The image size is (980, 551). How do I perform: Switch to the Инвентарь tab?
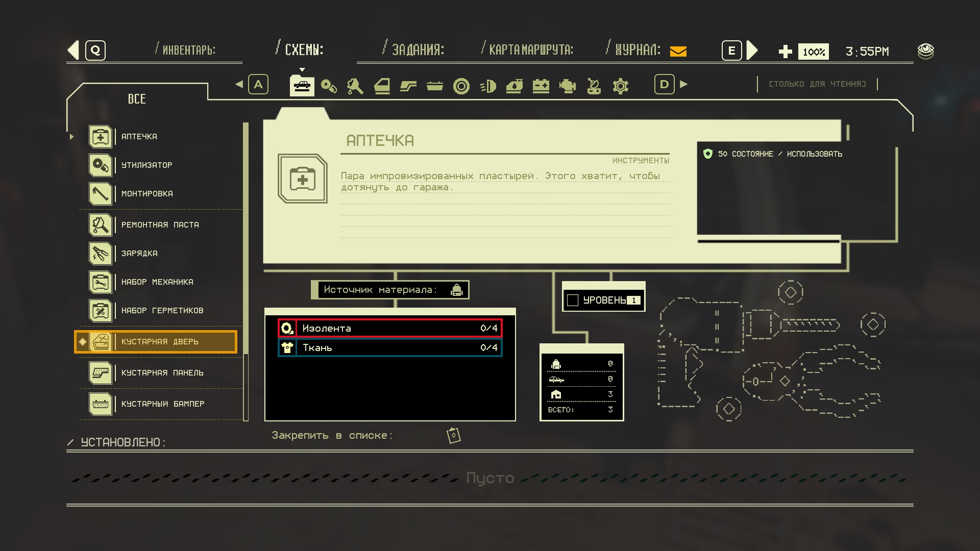tap(188, 50)
